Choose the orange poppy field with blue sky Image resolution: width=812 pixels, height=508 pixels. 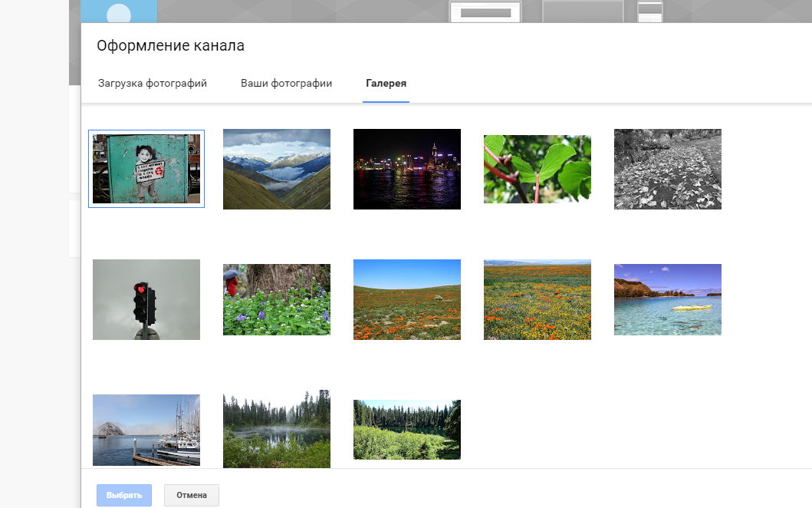407,299
